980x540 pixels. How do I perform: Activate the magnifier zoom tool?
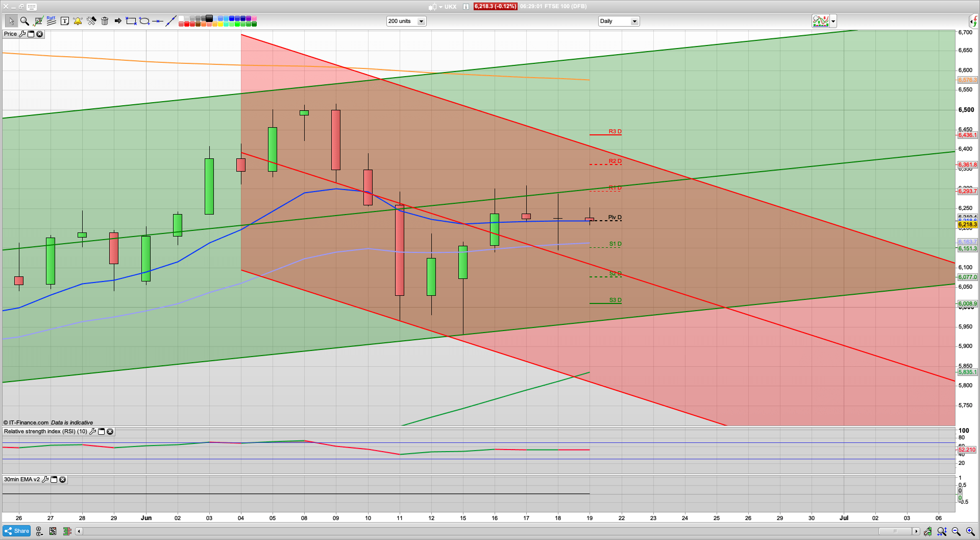click(24, 21)
